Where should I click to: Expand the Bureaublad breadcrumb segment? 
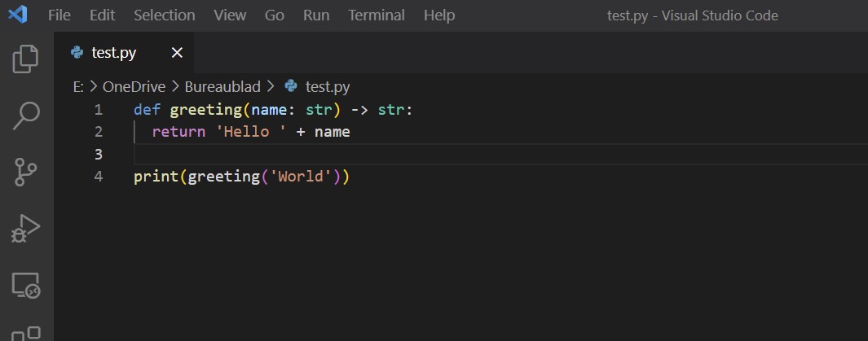(x=223, y=87)
